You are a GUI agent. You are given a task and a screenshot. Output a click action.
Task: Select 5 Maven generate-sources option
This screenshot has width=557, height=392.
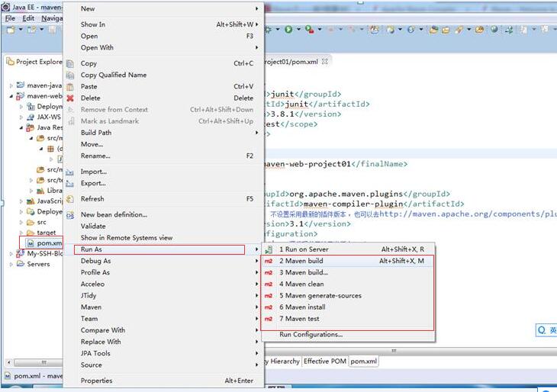(348, 296)
